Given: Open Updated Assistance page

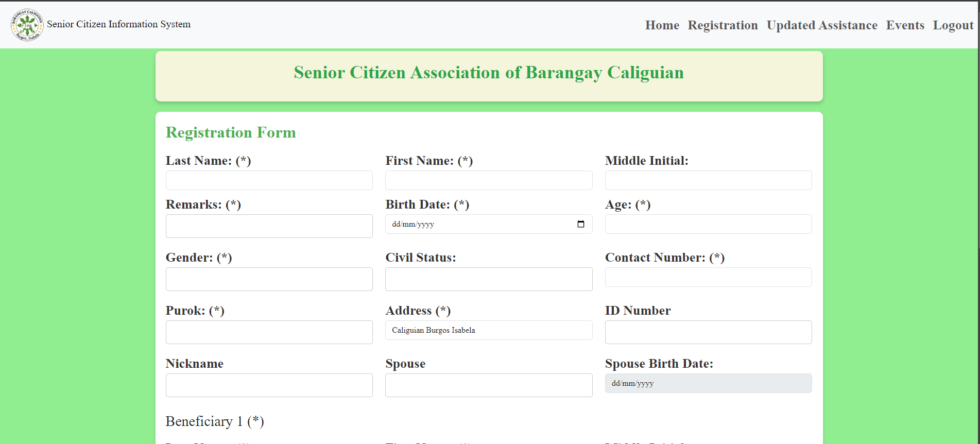Looking at the screenshot, I should click(822, 25).
